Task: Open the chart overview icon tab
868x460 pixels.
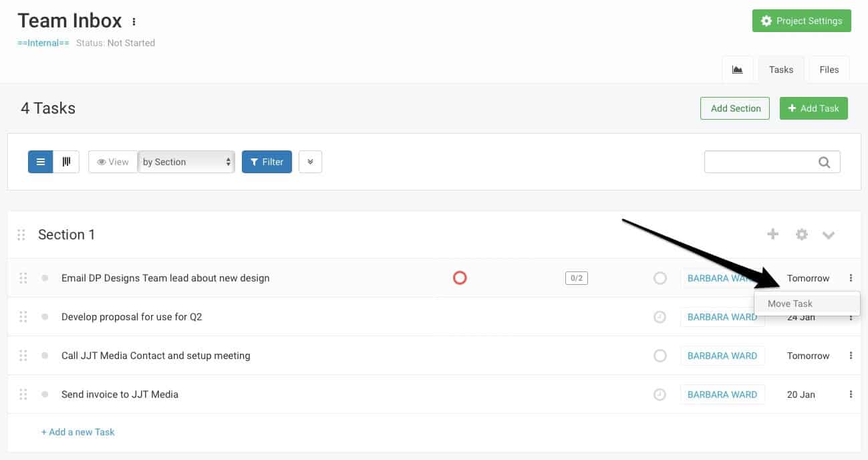Action: click(x=738, y=69)
